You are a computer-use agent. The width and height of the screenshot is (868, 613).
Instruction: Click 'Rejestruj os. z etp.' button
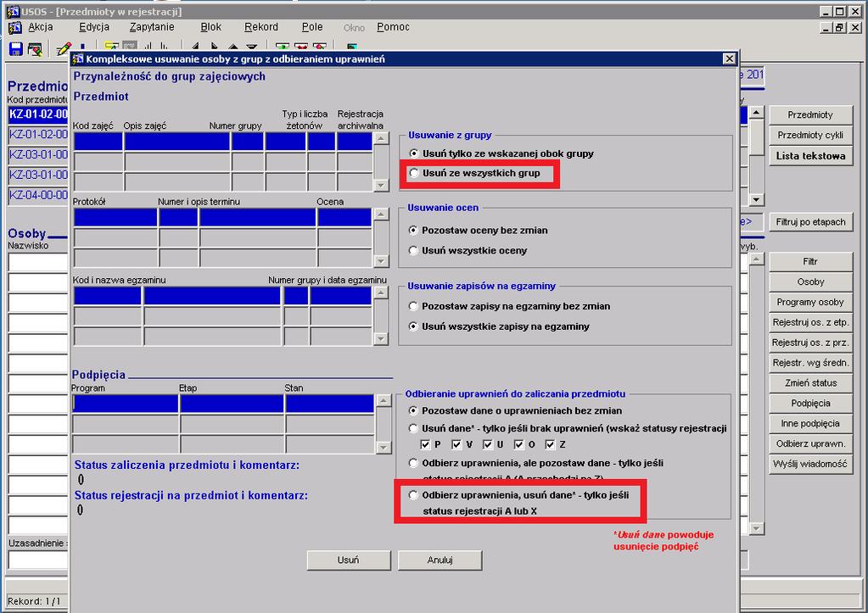[x=810, y=322]
